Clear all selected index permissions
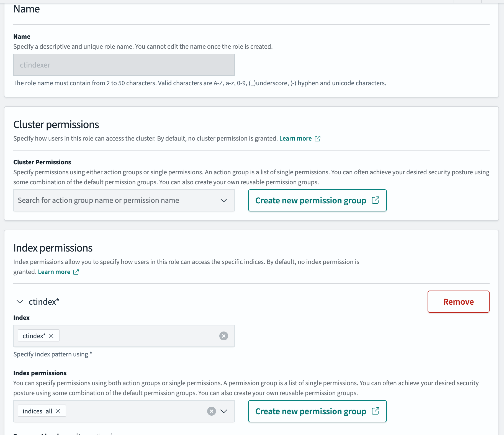Viewport: 504px width, 435px height. [211, 411]
